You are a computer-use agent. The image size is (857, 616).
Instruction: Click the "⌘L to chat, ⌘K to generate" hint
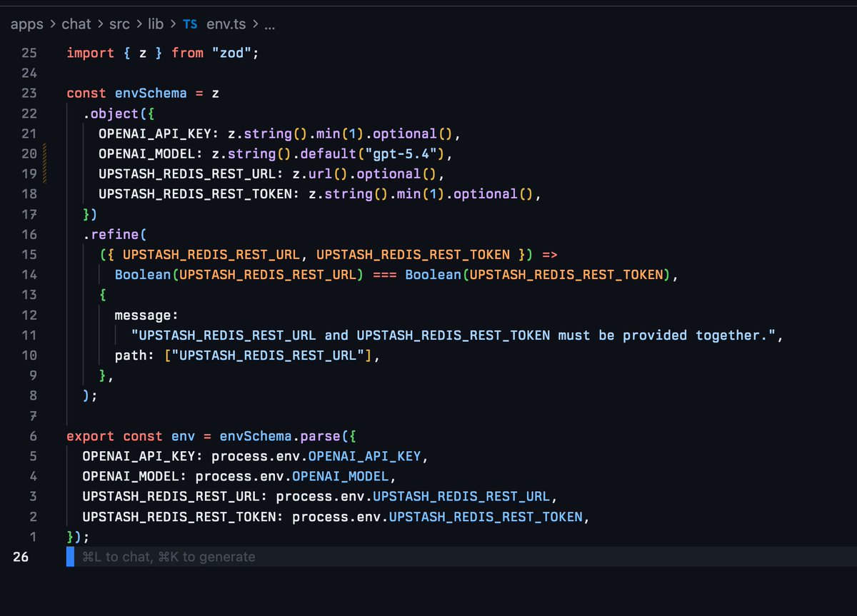click(169, 557)
